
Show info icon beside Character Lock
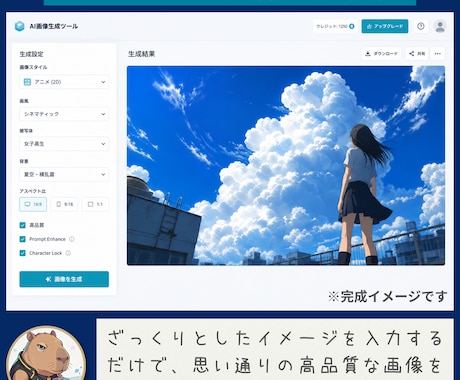[68, 253]
